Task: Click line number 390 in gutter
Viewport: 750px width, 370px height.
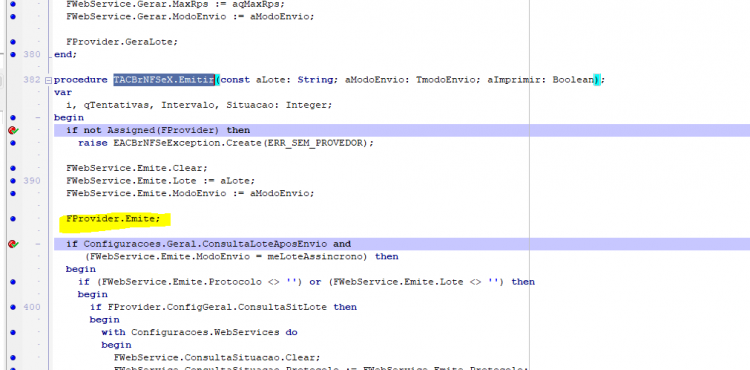Action: [32, 181]
